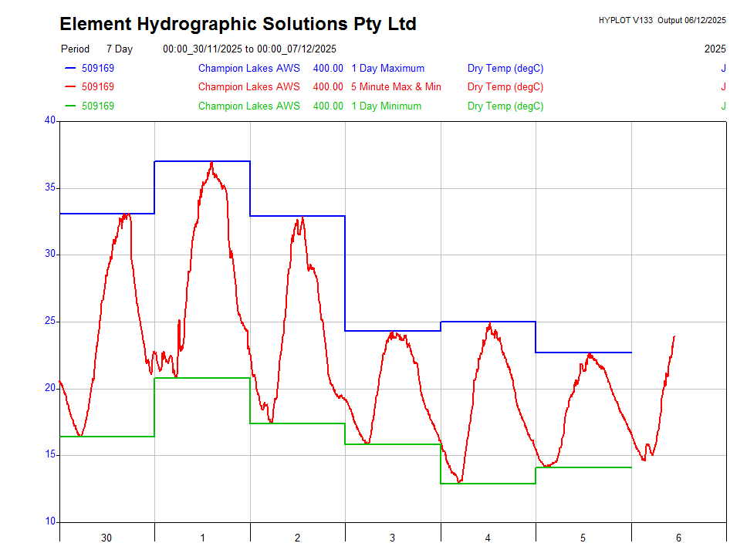
Task: Click the year 2025 label at top right
Action: coord(715,49)
